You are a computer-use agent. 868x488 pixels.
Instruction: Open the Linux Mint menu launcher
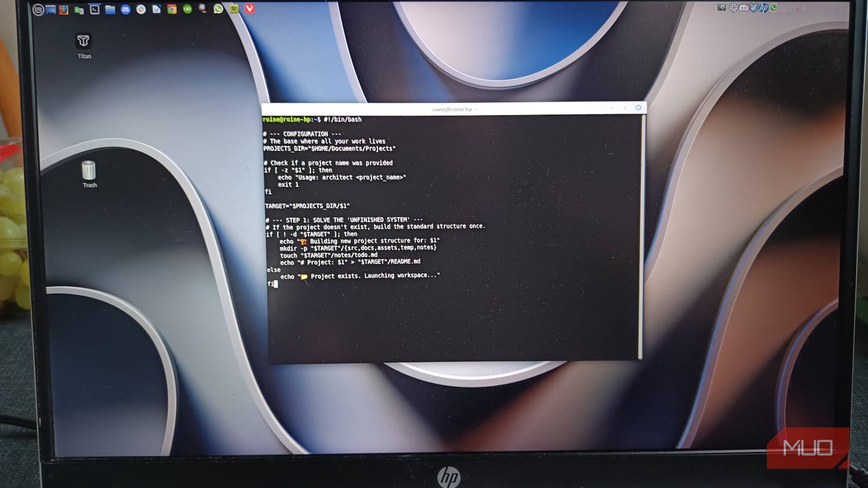point(38,9)
